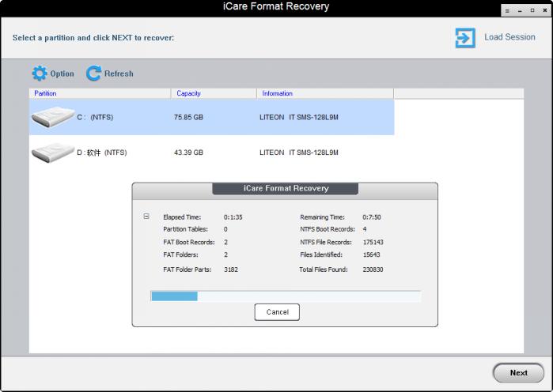Image resolution: width=553 pixels, height=392 pixels.
Task: Click the Cancel button
Action: [277, 312]
